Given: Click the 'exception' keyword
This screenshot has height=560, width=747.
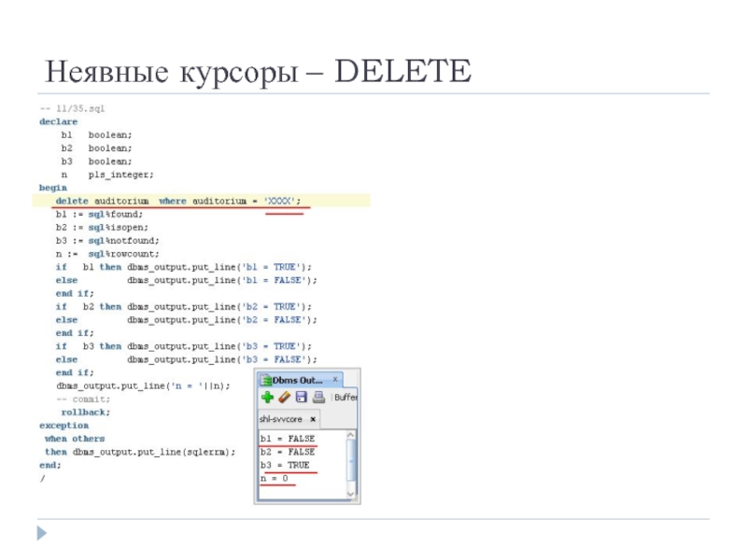Looking at the screenshot, I should 63,426.
